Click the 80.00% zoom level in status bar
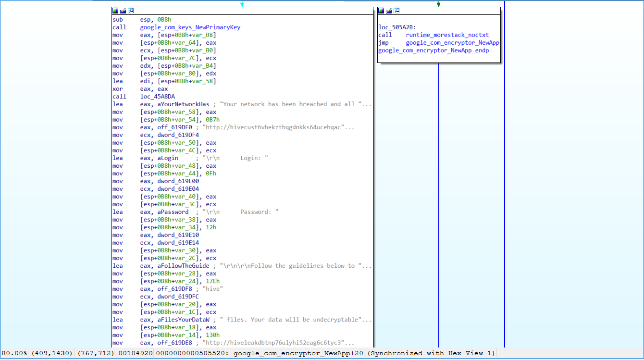This screenshot has height=360, width=644. pos(14,353)
